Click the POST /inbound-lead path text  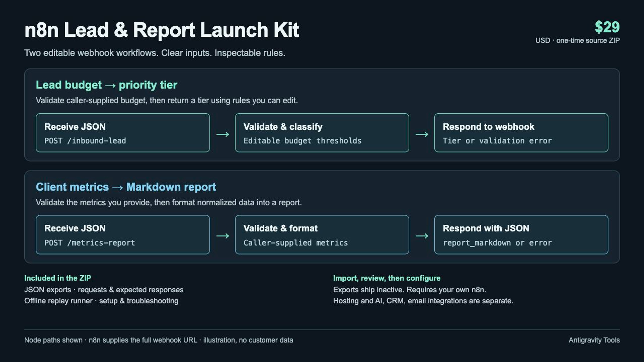tap(85, 141)
